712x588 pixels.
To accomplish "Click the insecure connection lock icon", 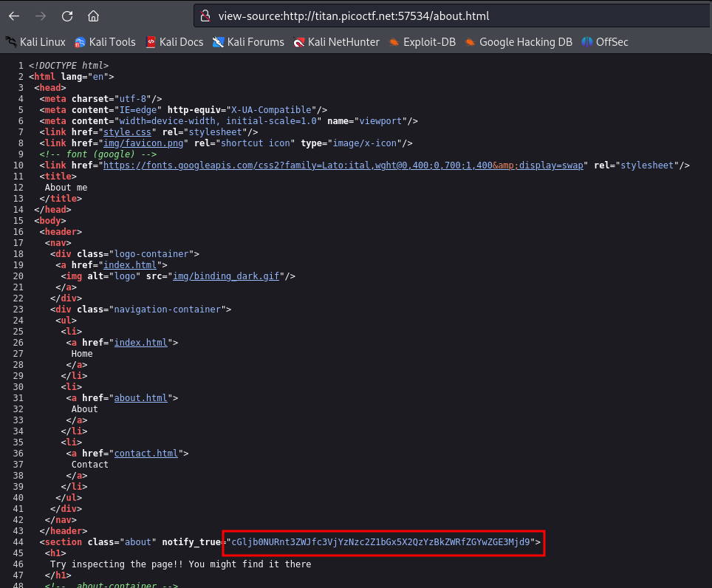I will [x=206, y=16].
